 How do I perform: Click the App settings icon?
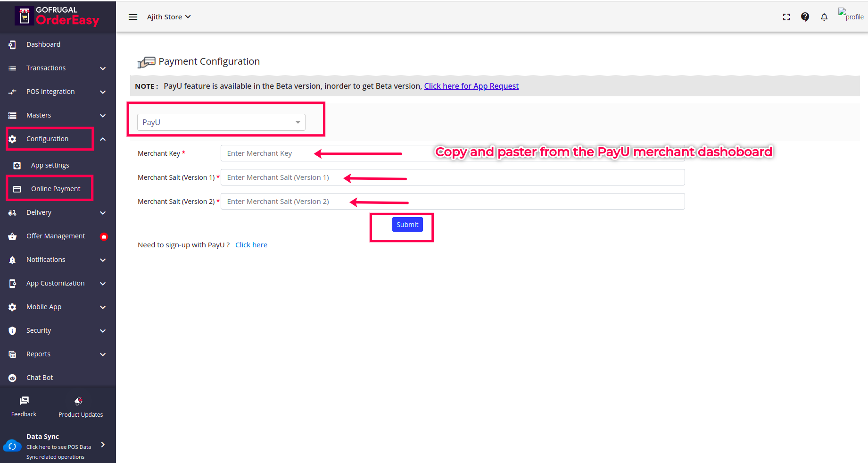17,166
